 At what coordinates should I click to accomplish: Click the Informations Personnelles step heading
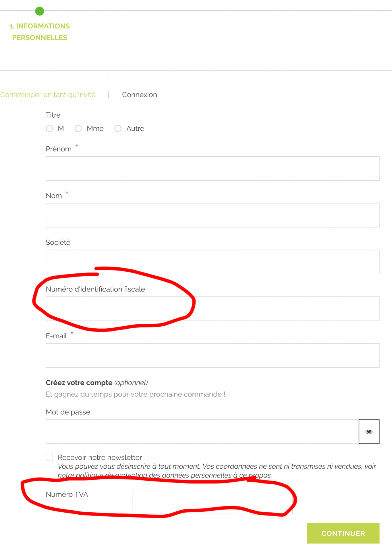[40, 32]
